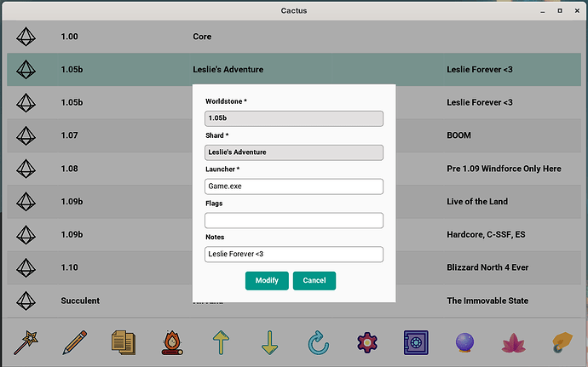The height and width of the screenshot is (367, 588).
Task: Click the orange tag icon
Action: [x=562, y=342]
